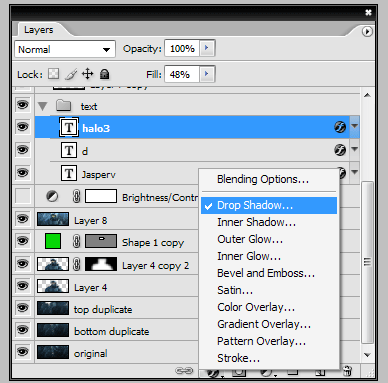Open the Opacity slider arrow
This screenshot has width=388, height=383.
click(x=207, y=48)
